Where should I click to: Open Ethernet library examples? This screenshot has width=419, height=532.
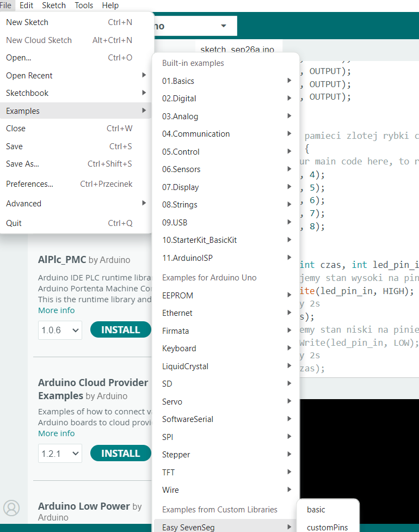pyautogui.click(x=226, y=313)
